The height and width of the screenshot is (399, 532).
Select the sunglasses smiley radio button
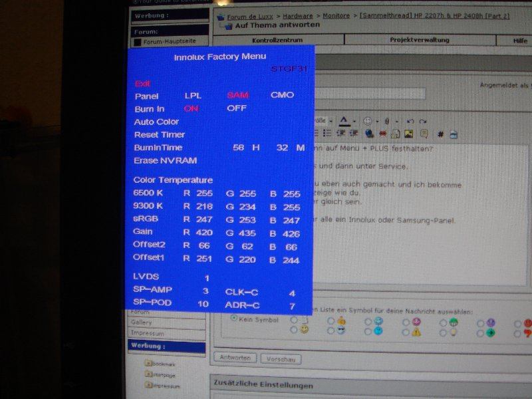tap(331, 330)
